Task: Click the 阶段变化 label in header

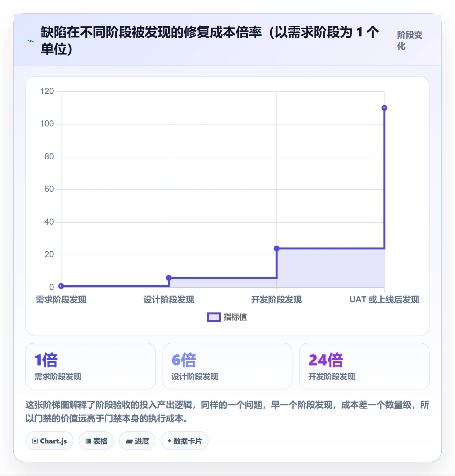Action: coord(410,40)
